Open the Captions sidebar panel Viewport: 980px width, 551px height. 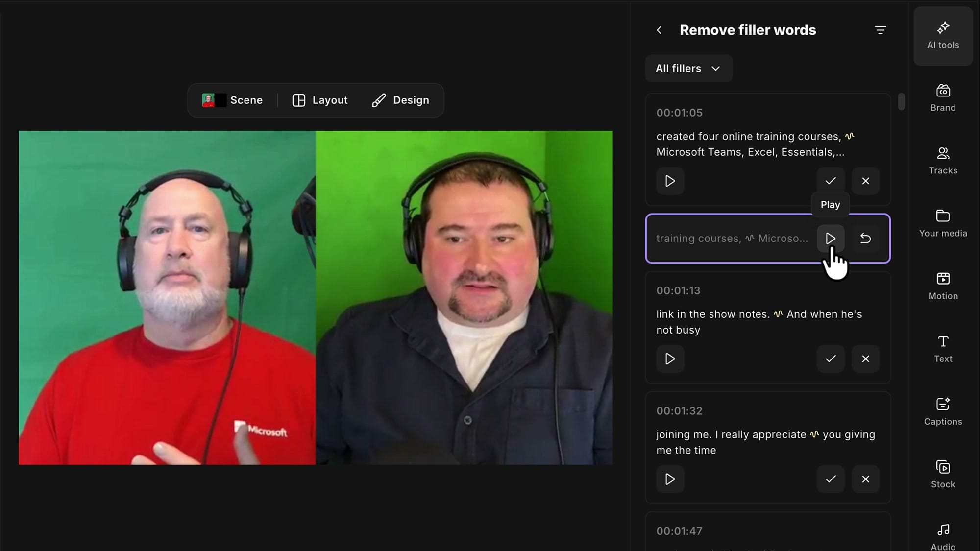943,411
